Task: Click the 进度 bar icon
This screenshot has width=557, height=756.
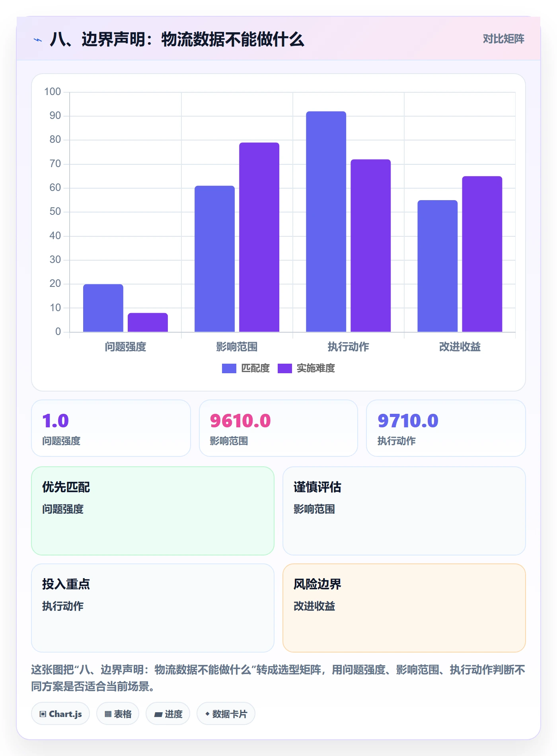Action: (158, 714)
